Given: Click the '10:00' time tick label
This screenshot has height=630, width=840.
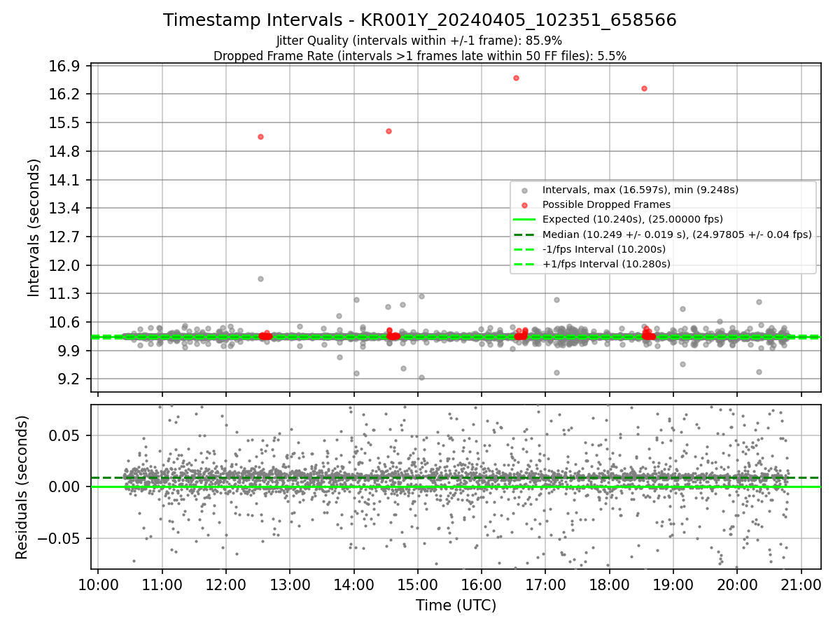Looking at the screenshot, I should (x=98, y=584).
